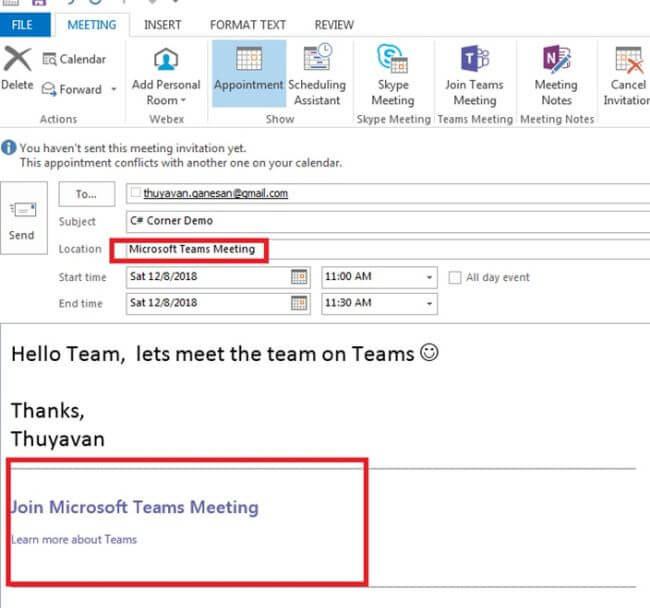
Task: Open the End time calendar picker
Action: click(x=299, y=303)
